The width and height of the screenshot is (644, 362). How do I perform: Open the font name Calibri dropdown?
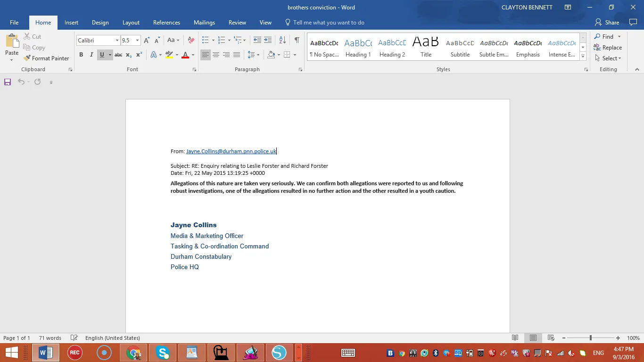117,41
